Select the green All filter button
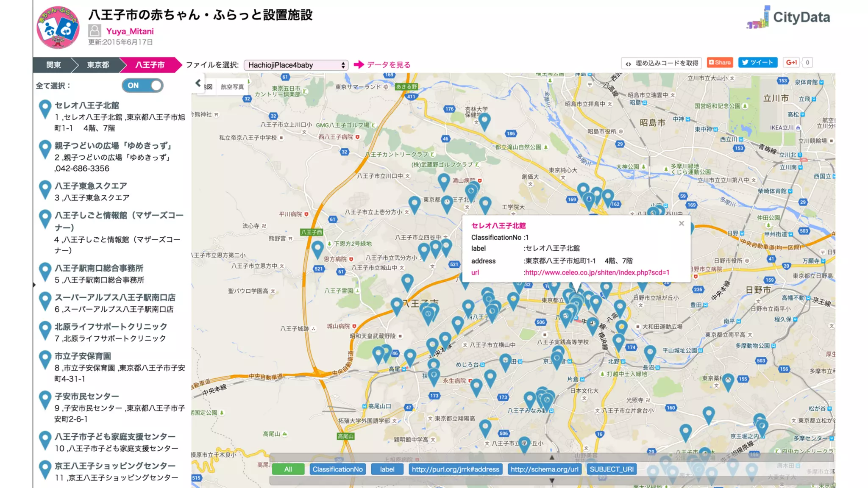The width and height of the screenshot is (868, 488). [x=288, y=469]
